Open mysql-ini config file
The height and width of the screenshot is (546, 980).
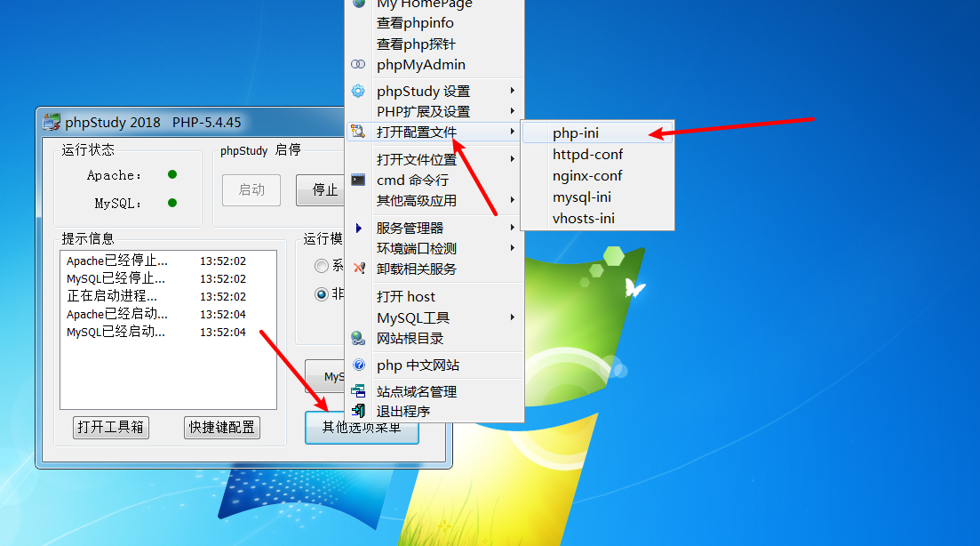pos(597,197)
